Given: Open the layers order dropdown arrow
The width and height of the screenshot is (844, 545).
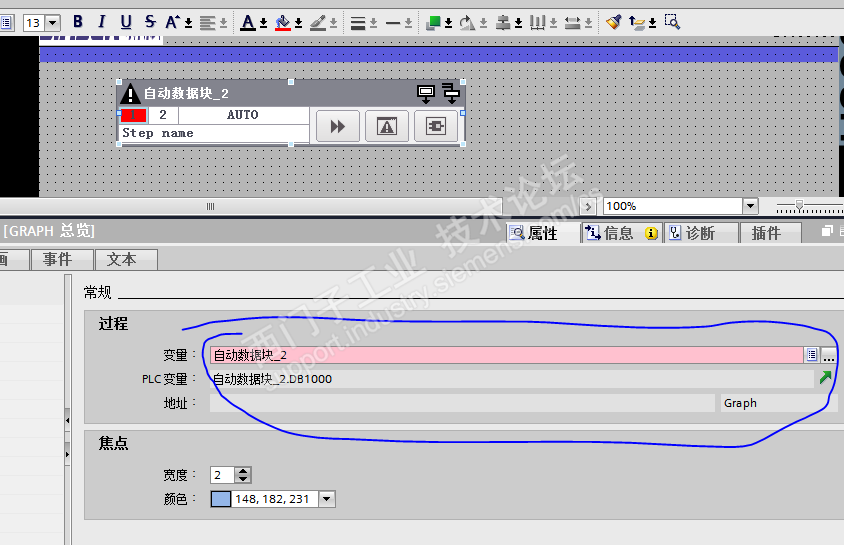Looking at the screenshot, I should 652,23.
